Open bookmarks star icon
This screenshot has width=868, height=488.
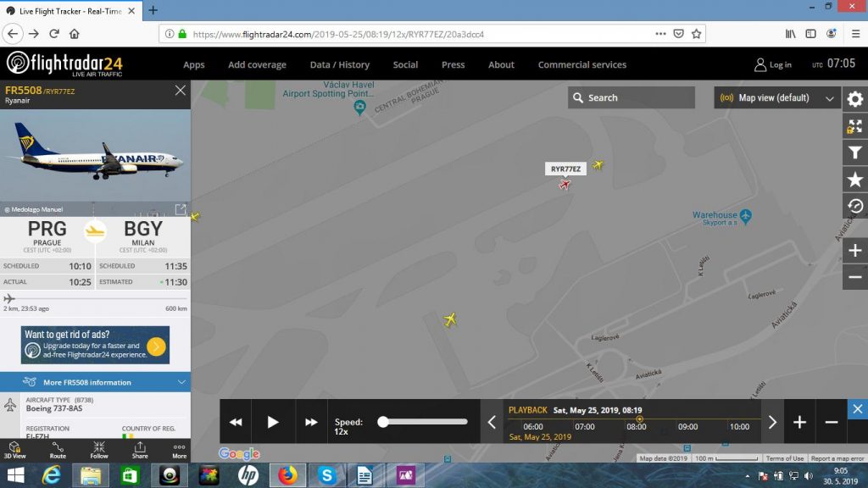[855, 180]
